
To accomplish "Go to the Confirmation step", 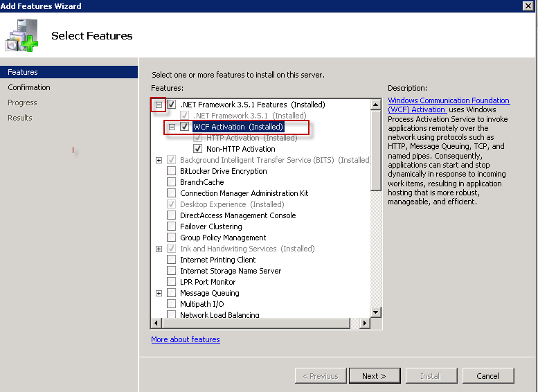I will [29, 87].
